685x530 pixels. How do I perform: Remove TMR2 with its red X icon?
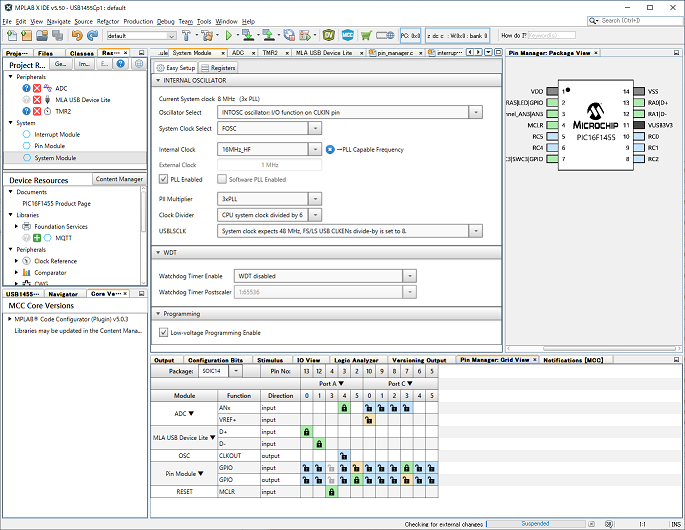(37, 111)
